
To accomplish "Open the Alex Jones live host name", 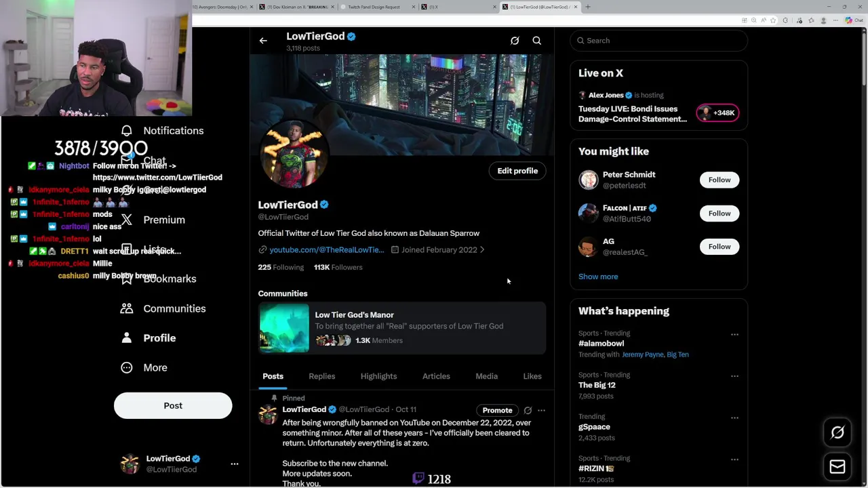I will [606, 95].
